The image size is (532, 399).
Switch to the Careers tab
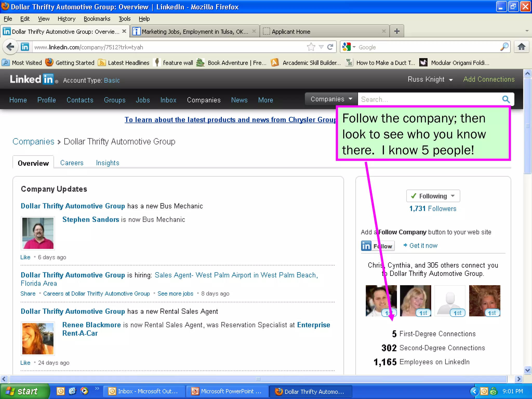(x=72, y=163)
